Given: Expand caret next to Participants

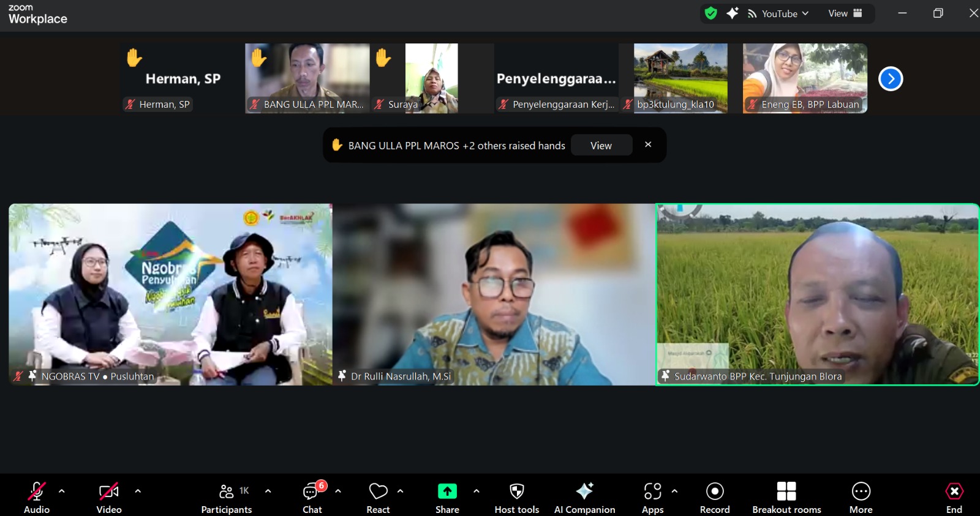Looking at the screenshot, I should 268,491.
